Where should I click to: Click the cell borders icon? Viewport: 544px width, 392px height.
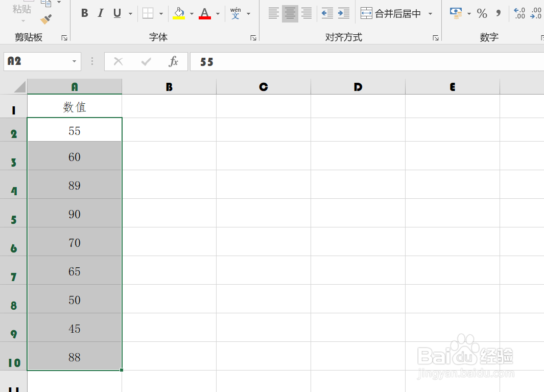pos(148,13)
